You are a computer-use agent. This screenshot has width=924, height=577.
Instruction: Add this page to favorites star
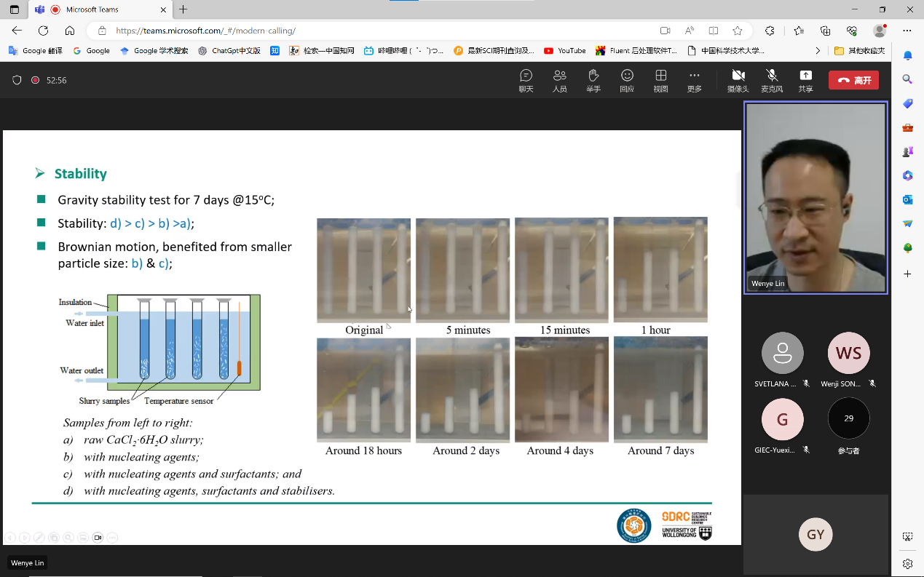point(738,31)
